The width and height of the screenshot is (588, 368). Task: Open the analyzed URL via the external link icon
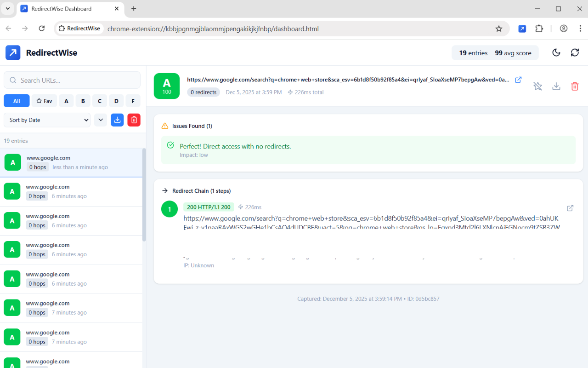point(518,80)
